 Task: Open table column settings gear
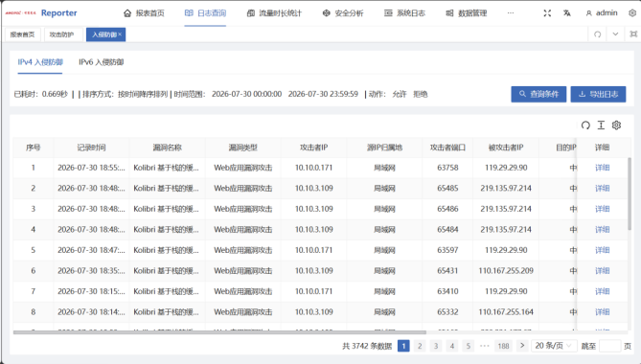click(616, 125)
